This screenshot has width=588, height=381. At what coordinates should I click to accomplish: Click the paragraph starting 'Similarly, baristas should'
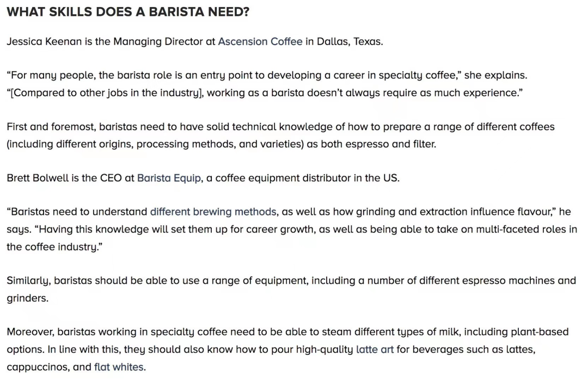coord(291,289)
